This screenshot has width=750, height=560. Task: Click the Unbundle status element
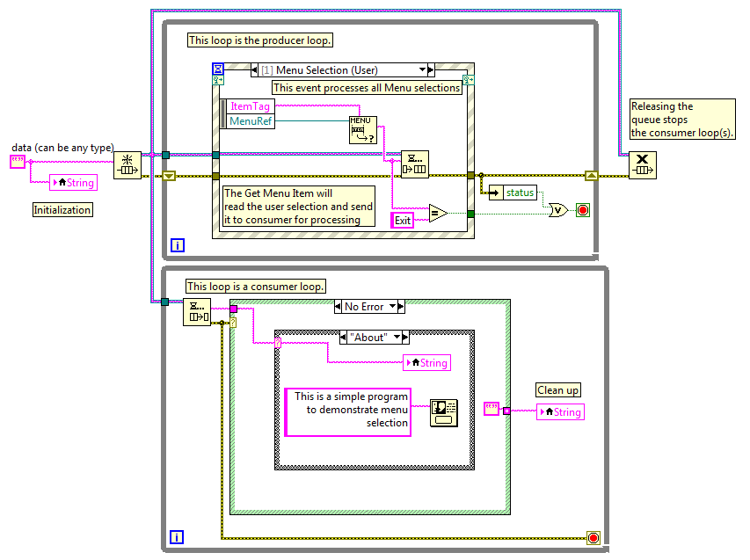pos(513,193)
